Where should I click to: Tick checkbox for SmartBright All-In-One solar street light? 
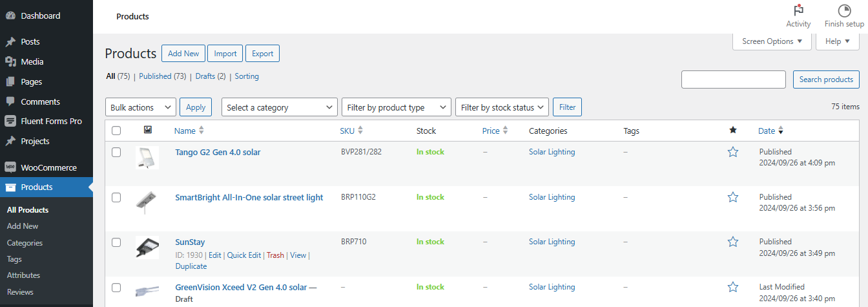pos(116,197)
